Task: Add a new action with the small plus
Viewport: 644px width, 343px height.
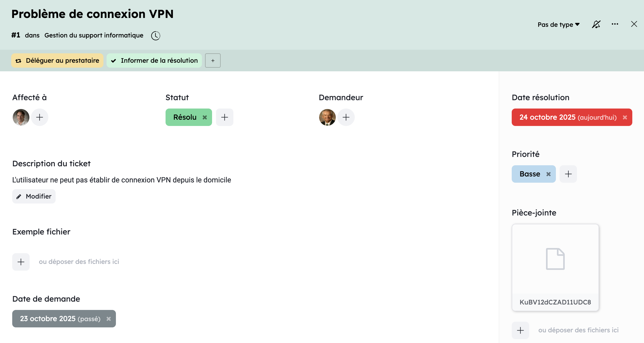Action: coord(213,61)
